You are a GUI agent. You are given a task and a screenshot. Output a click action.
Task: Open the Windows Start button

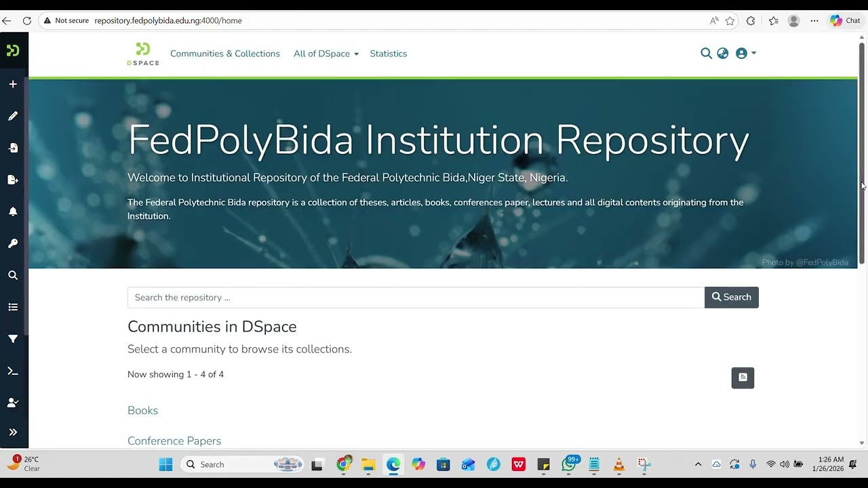click(x=165, y=464)
